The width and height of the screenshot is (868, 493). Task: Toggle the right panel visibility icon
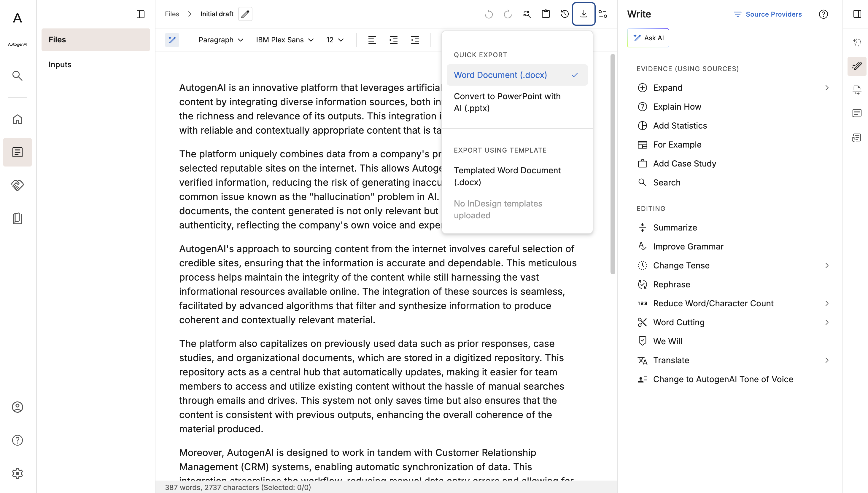tap(857, 14)
